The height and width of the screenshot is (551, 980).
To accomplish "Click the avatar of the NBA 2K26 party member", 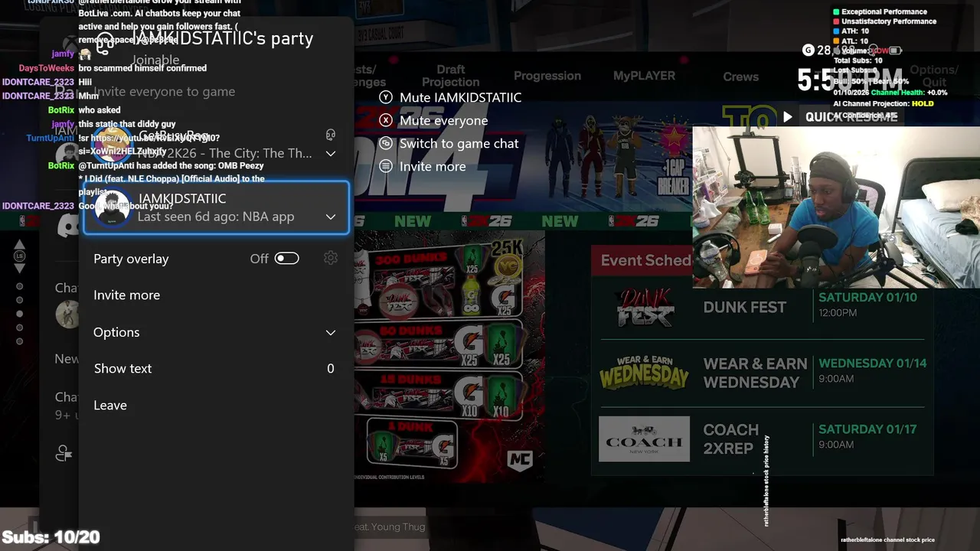I will 112,143.
